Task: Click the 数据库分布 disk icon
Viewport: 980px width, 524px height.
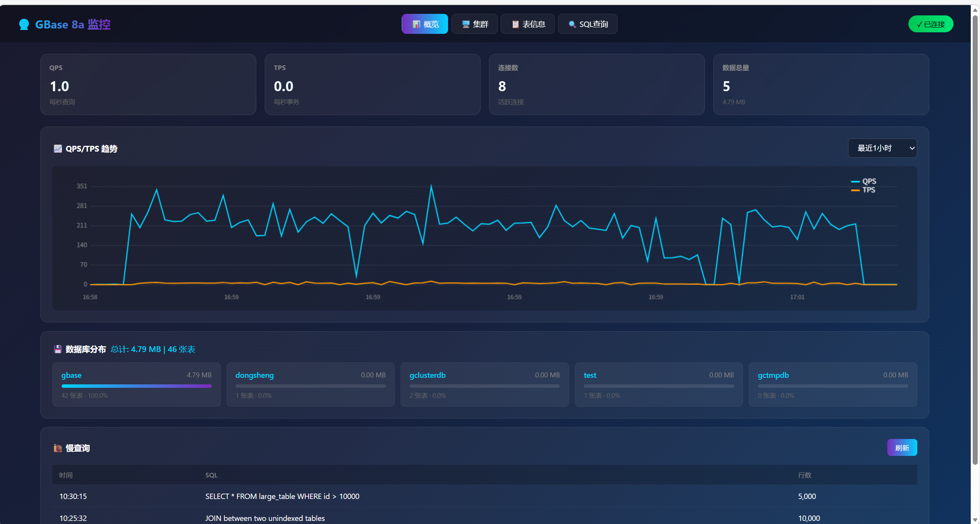Action: (x=58, y=349)
